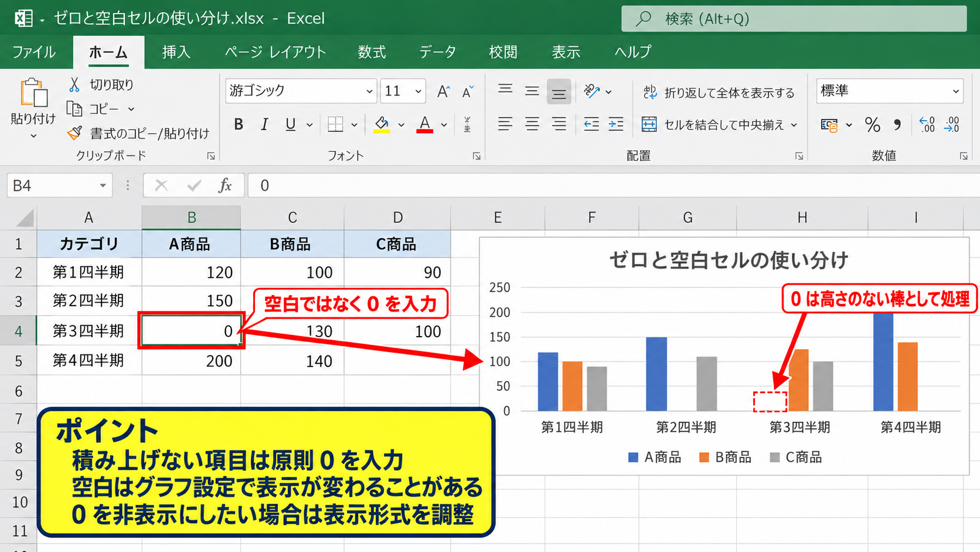Image resolution: width=980 pixels, height=552 pixels.
Task: Increase indent of cell
Action: point(616,124)
